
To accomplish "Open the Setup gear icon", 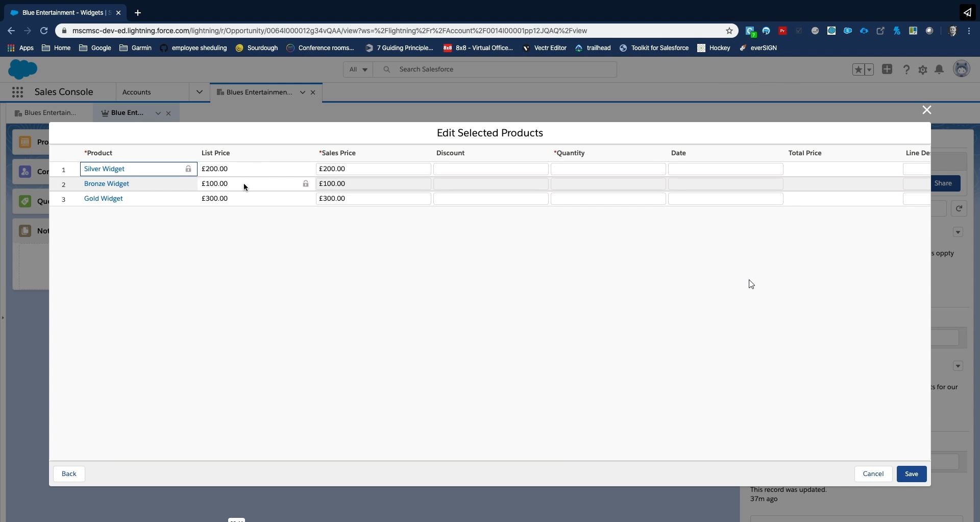I will (x=923, y=69).
